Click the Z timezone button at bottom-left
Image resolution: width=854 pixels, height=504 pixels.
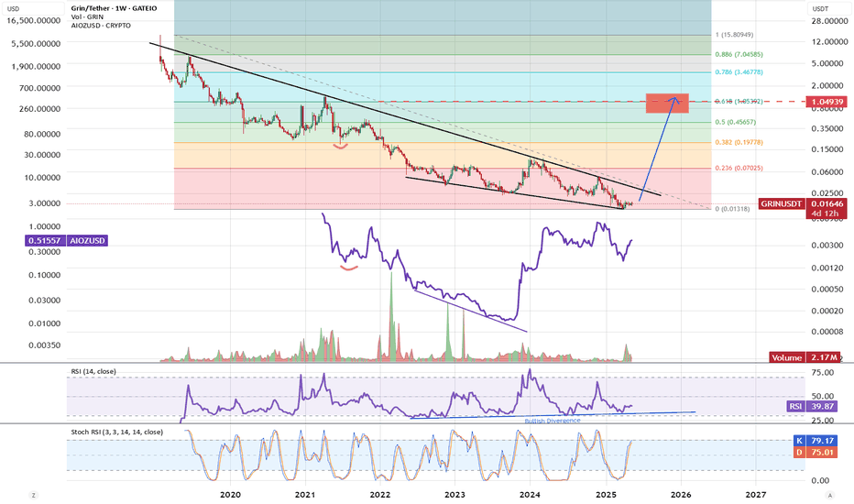click(34, 495)
